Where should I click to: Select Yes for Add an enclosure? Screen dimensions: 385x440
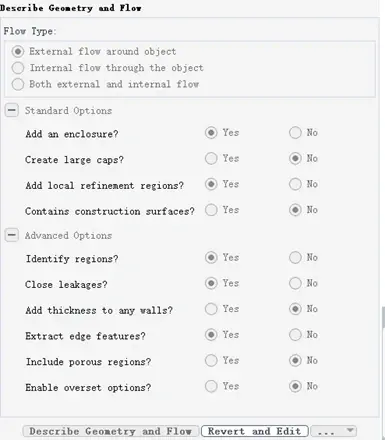pos(211,133)
